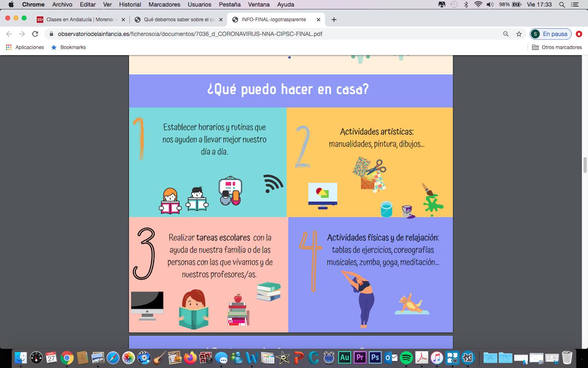Click the page vertical scrollbar thumb

point(585,165)
